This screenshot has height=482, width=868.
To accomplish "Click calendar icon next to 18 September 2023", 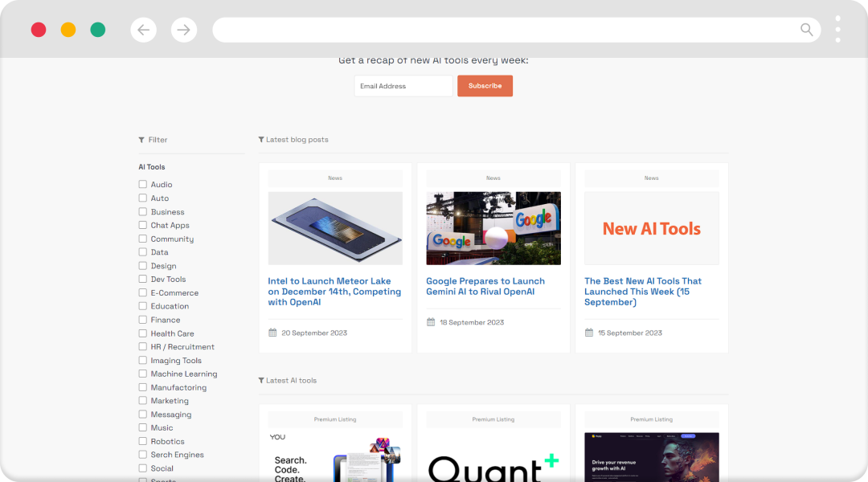I will pos(431,322).
